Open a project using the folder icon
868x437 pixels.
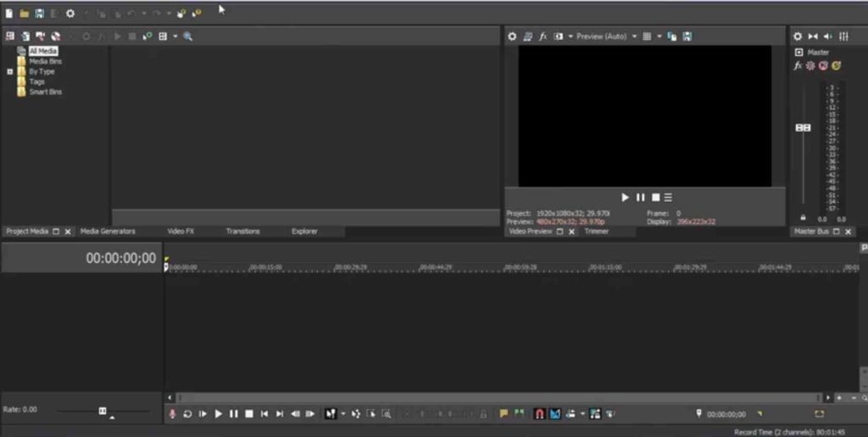(25, 14)
